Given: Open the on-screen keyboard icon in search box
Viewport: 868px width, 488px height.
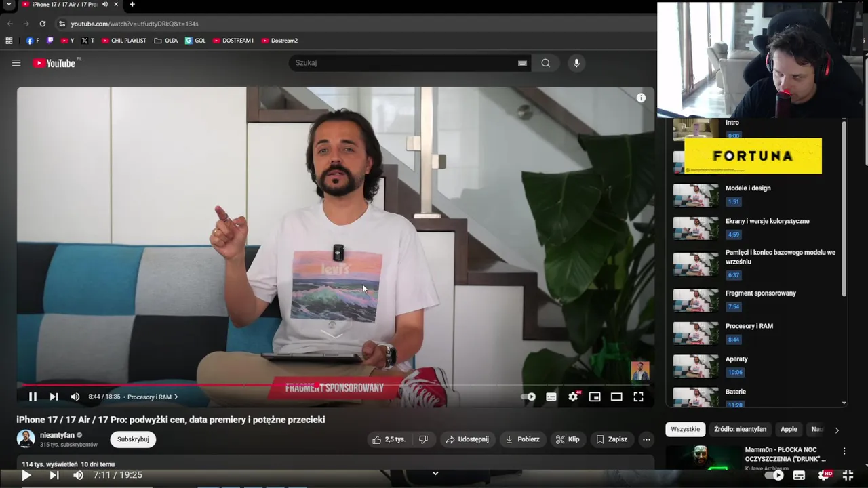Looking at the screenshot, I should 522,63.
